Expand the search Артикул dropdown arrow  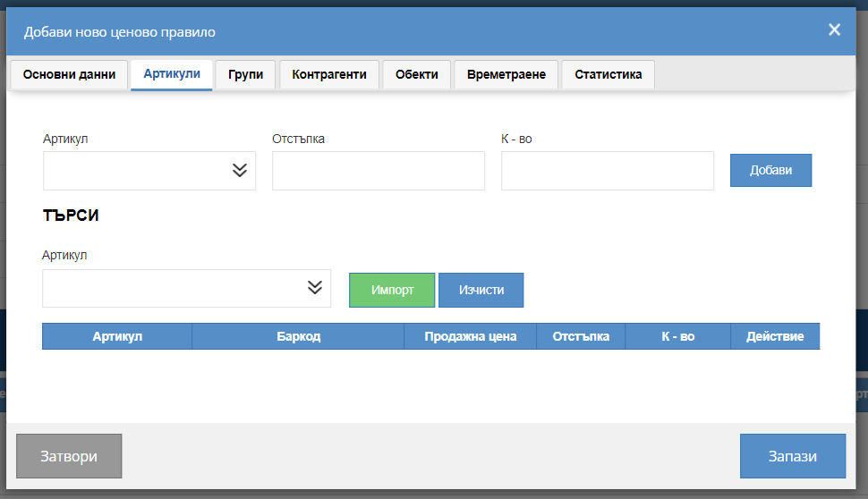pos(315,288)
